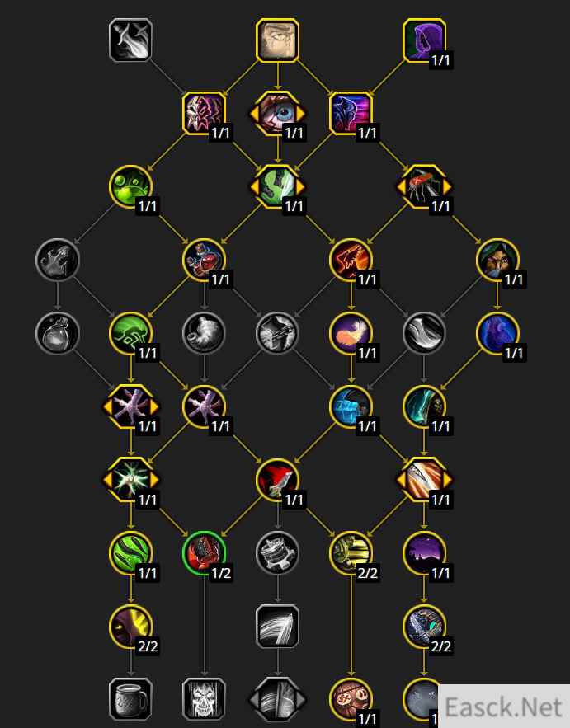Click the blue ice wall talent
The height and width of the screenshot is (728, 570).
[x=351, y=406]
